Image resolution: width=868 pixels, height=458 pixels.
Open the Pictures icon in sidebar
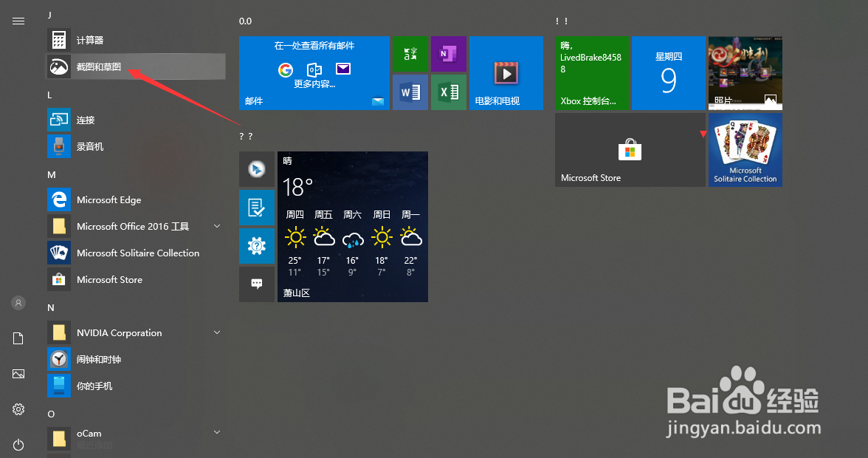18,374
